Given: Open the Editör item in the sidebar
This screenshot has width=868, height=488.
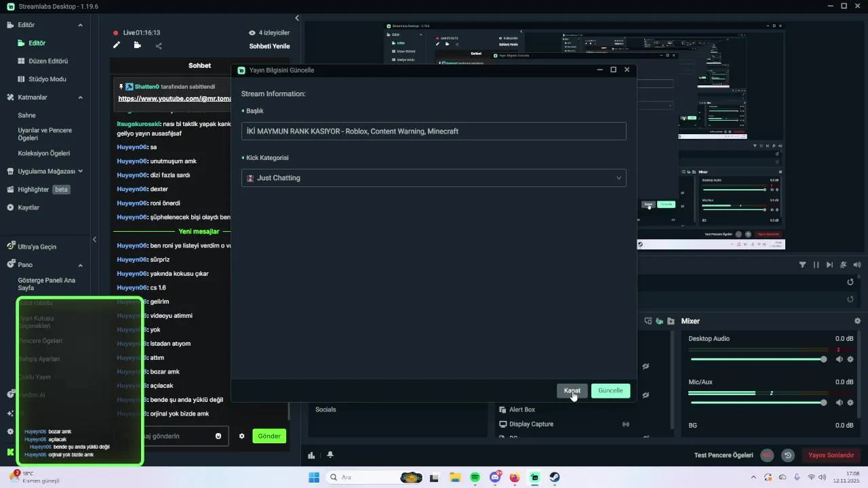Looking at the screenshot, I should (x=37, y=43).
